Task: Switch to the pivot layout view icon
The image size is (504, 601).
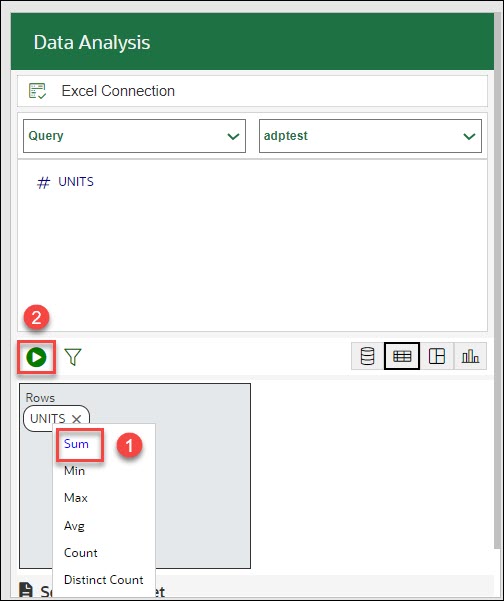Action: click(437, 356)
